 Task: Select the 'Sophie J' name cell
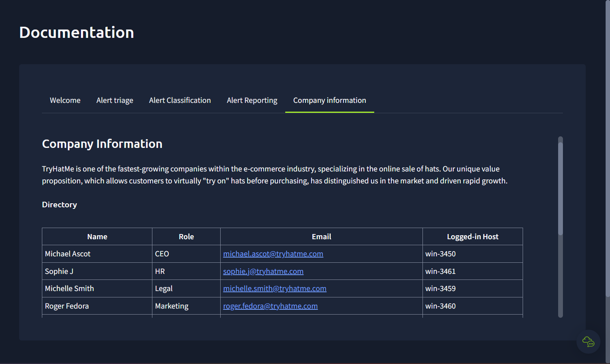97,272
